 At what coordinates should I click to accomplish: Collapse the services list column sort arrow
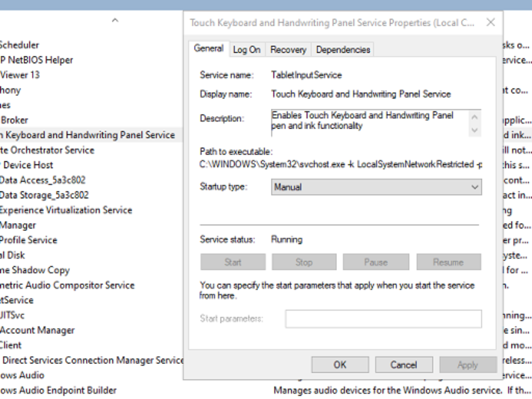pyautogui.click(x=115, y=20)
